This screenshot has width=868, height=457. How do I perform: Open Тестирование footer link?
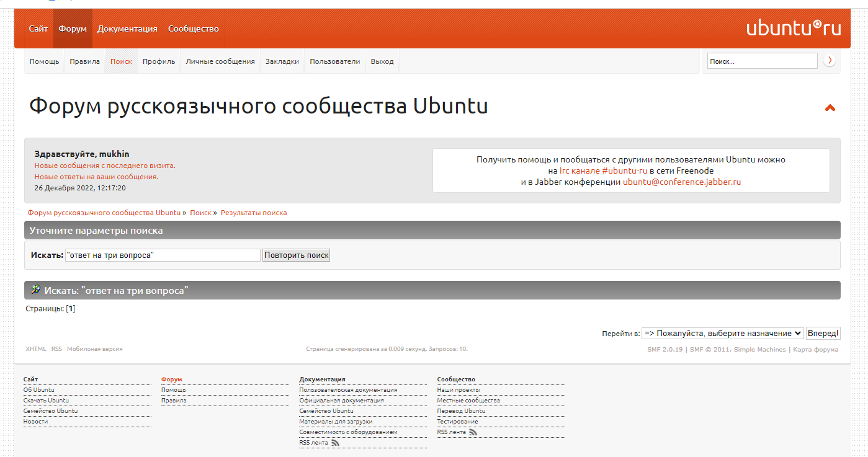(x=457, y=422)
